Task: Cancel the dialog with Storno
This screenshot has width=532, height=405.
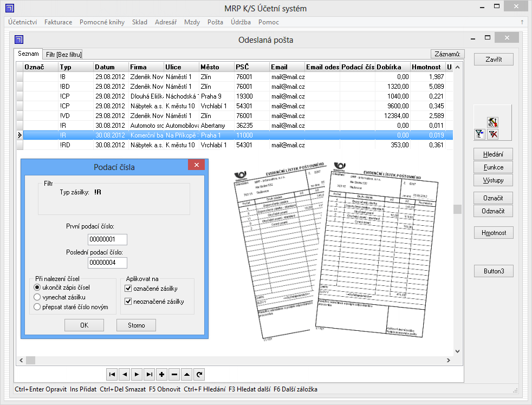Action: coord(137,325)
